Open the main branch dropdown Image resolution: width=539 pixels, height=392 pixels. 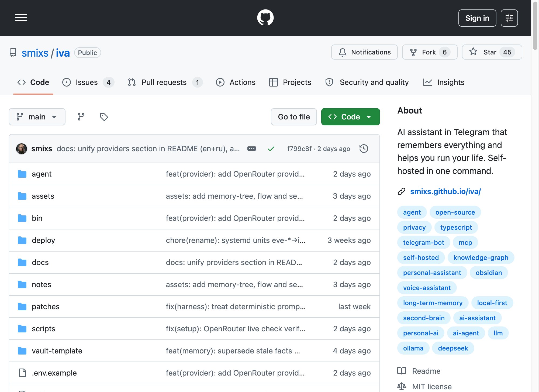pyautogui.click(x=37, y=117)
